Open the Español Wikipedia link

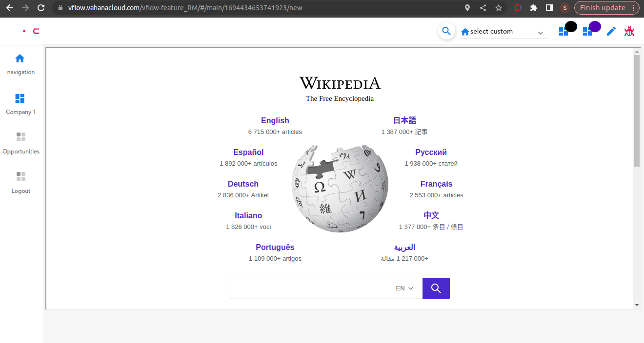(248, 152)
